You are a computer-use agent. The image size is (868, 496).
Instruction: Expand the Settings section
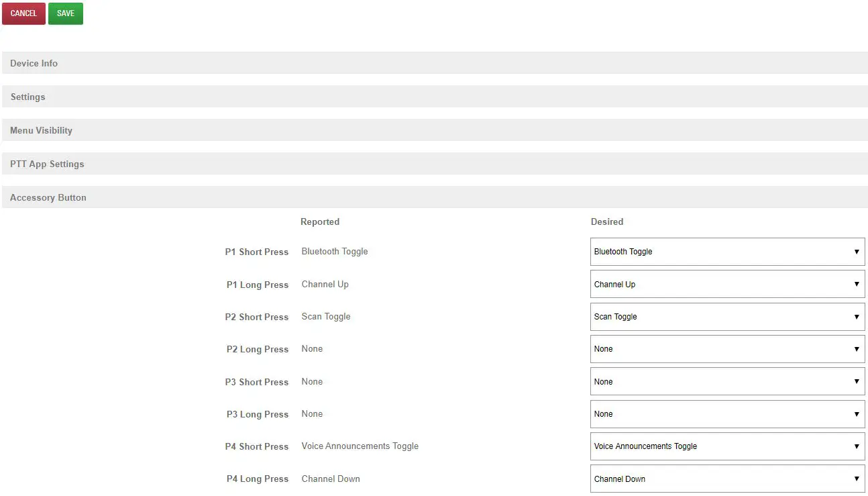pos(435,97)
